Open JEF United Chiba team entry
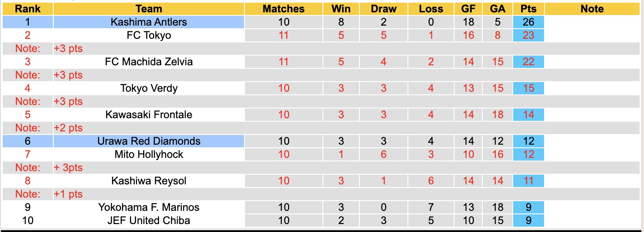Screen dimensions: 644x232 pyautogui.click(x=149, y=220)
